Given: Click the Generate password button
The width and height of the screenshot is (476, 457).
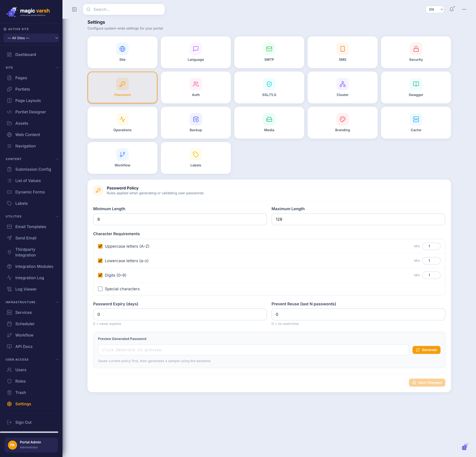Looking at the screenshot, I should point(426,350).
